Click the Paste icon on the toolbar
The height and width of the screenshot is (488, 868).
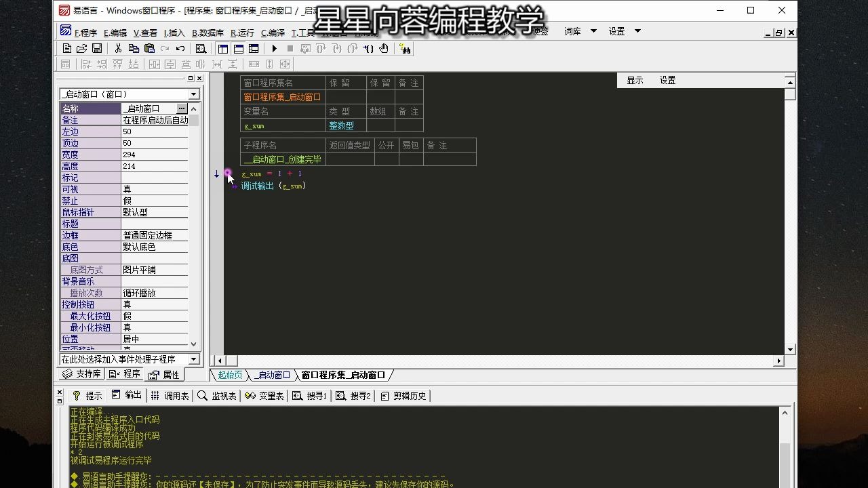pyautogui.click(x=150, y=48)
